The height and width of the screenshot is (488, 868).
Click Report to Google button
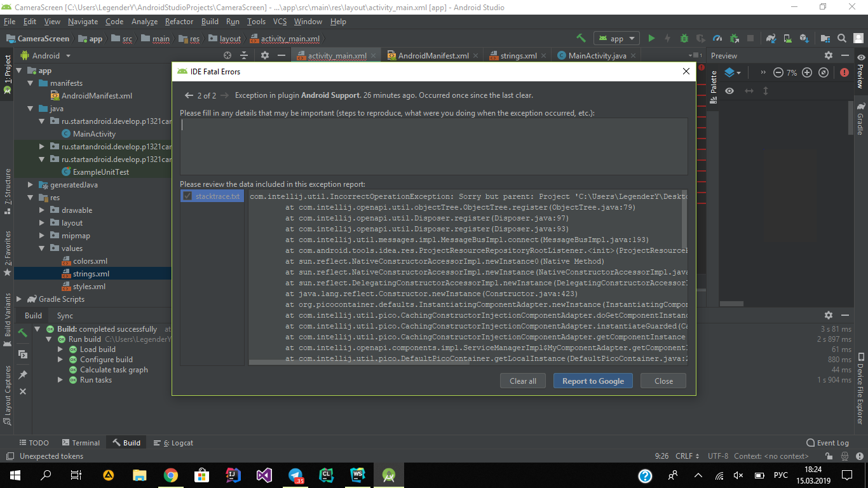(593, 381)
